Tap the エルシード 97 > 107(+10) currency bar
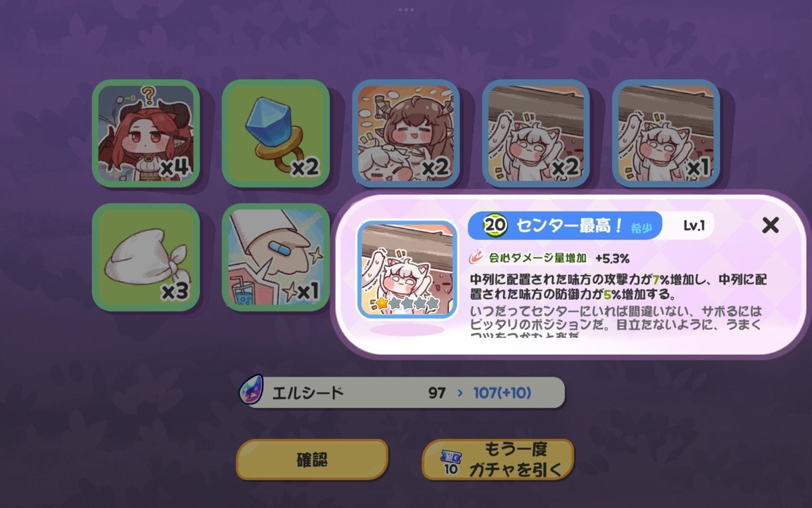This screenshot has width=812, height=508. pyautogui.click(x=402, y=393)
